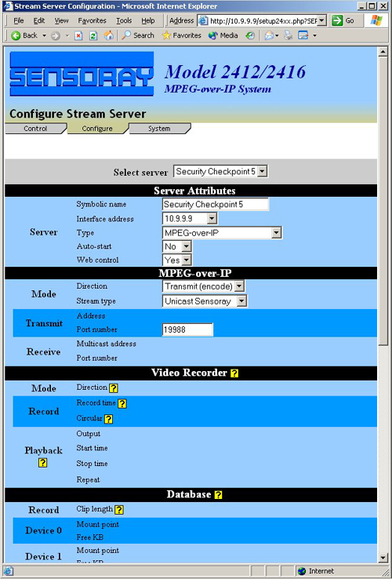The image size is (392, 579).
Task: Open the Edit menu
Action: (x=38, y=20)
